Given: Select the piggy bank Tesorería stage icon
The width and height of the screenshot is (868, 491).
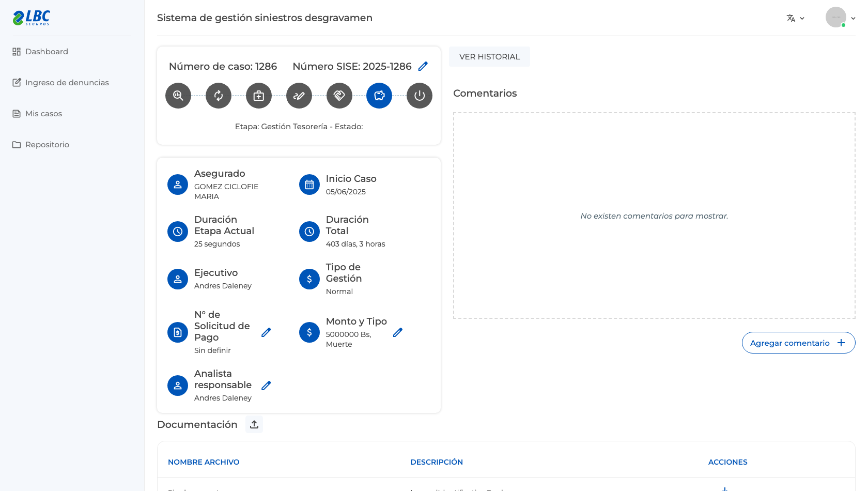Looking at the screenshot, I should pyautogui.click(x=379, y=96).
